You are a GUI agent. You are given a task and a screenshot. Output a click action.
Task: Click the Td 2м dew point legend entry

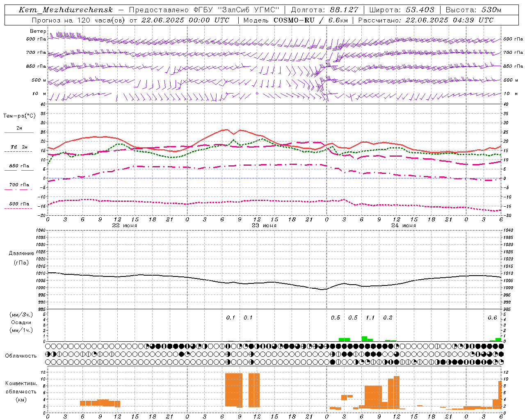coord(19,147)
